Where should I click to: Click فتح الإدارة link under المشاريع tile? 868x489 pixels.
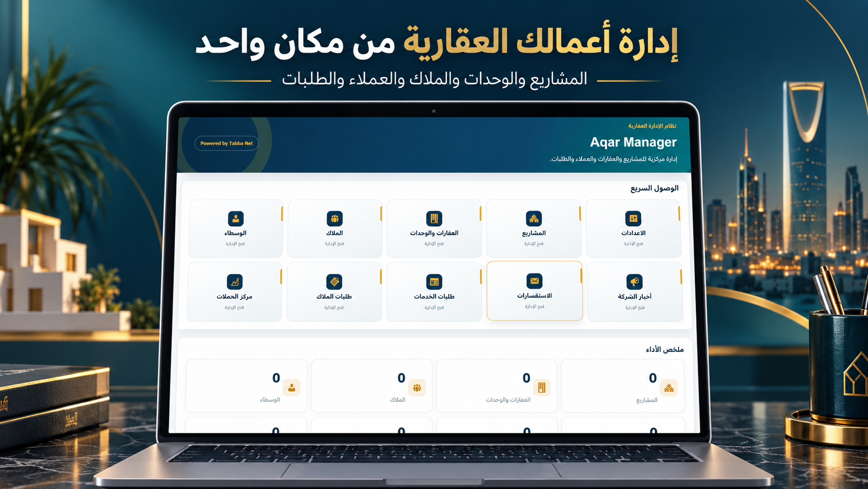[534, 244]
